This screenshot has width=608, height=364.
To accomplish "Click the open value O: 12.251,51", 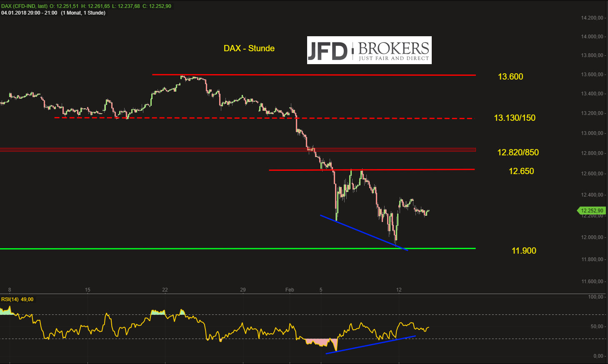I will (x=64, y=6).
